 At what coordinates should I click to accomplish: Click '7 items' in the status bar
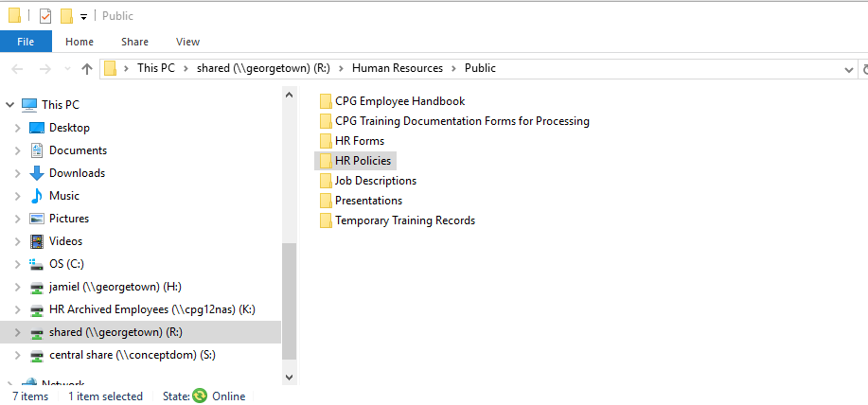[x=30, y=396]
